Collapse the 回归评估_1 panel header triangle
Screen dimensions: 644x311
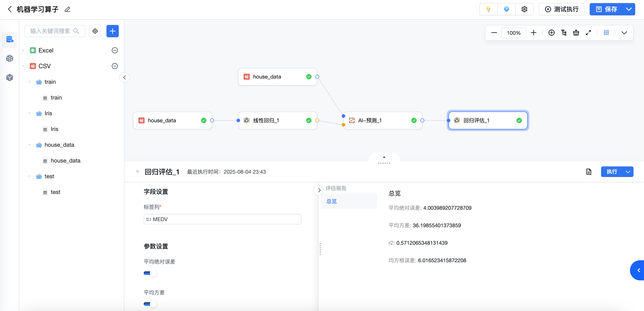(x=138, y=172)
